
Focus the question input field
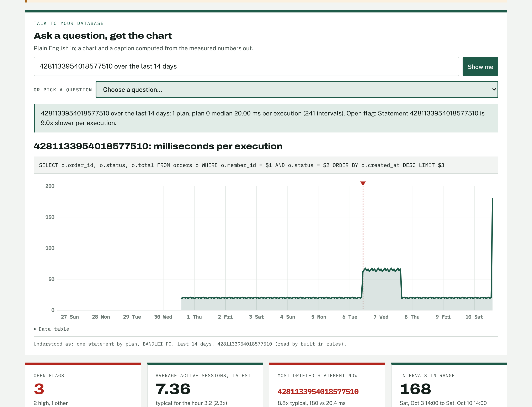(246, 66)
